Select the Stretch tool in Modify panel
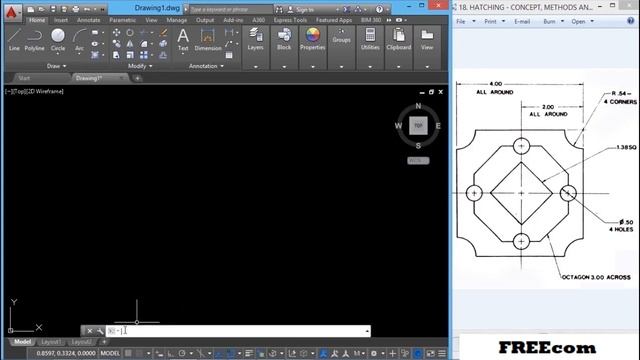Screen dimensions: 640x360 116,55
